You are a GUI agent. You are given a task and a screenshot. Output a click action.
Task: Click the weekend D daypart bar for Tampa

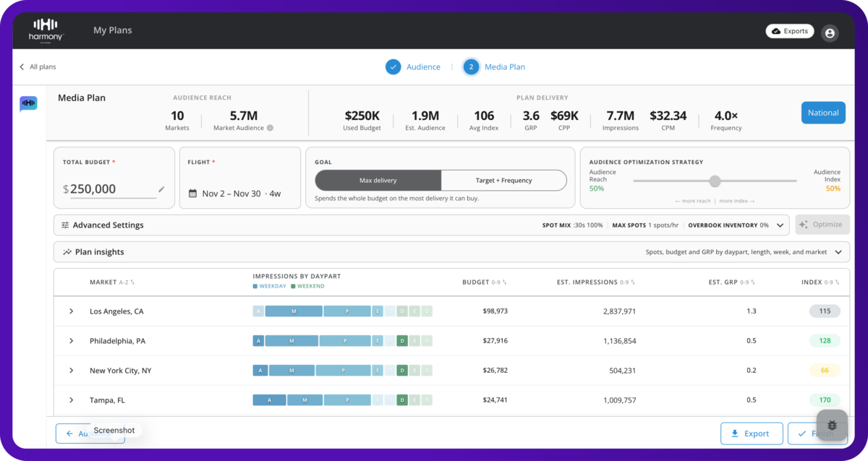point(402,400)
